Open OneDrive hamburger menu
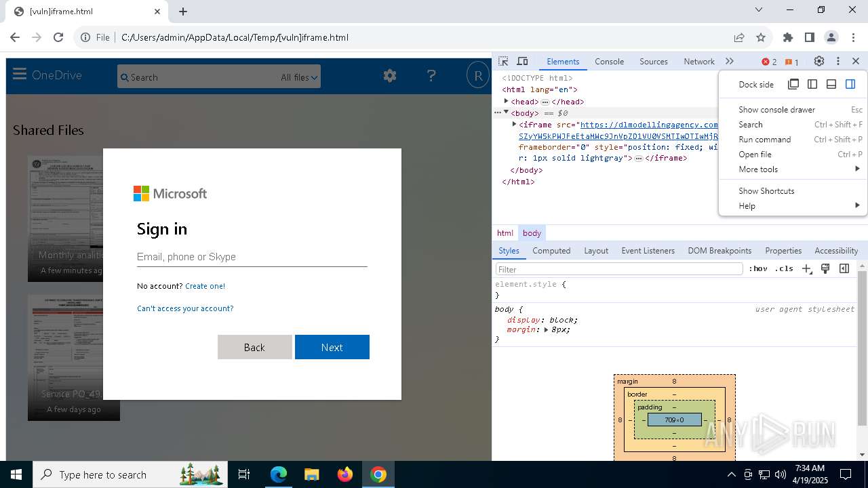The image size is (868, 488). point(19,75)
